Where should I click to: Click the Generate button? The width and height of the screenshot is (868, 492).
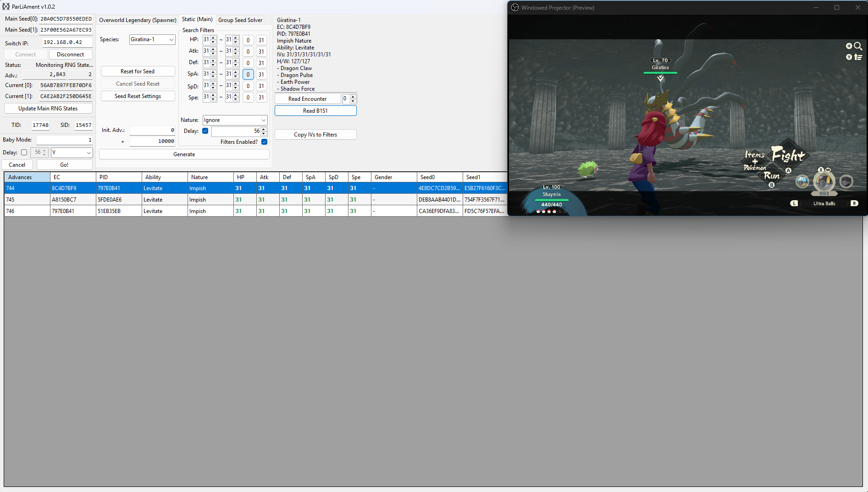pyautogui.click(x=184, y=154)
